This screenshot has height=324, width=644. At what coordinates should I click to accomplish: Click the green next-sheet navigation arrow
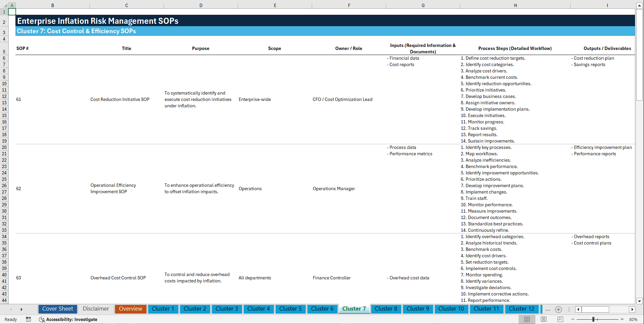click(x=21, y=309)
